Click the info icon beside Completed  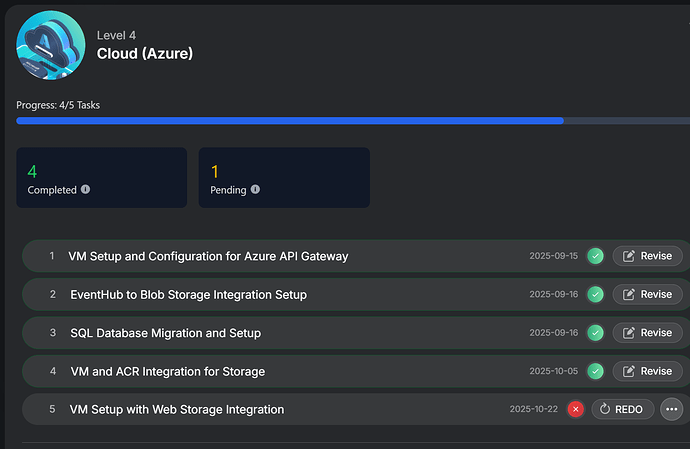pyautogui.click(x=85, y=190)
